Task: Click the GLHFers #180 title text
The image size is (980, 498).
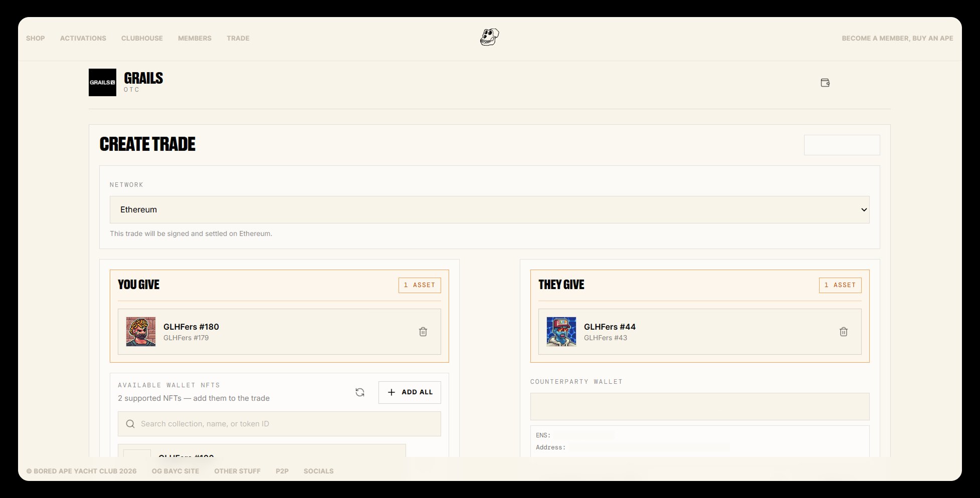Action: 191,327
